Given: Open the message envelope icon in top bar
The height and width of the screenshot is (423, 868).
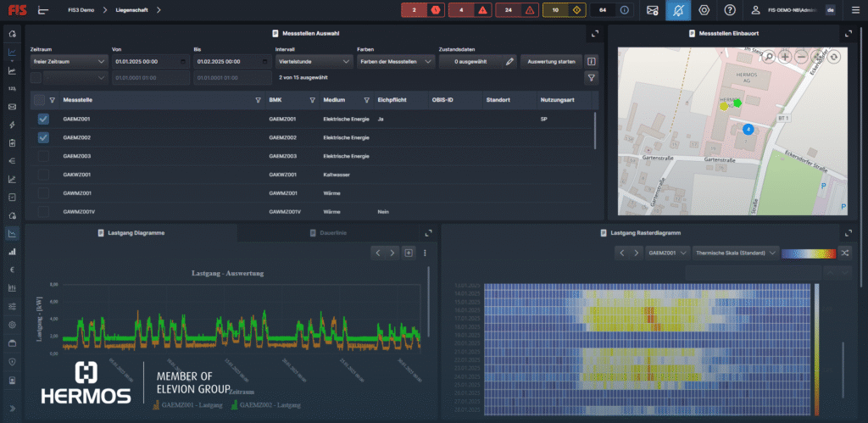Looking at the screenshot, I should click(652, 10).
